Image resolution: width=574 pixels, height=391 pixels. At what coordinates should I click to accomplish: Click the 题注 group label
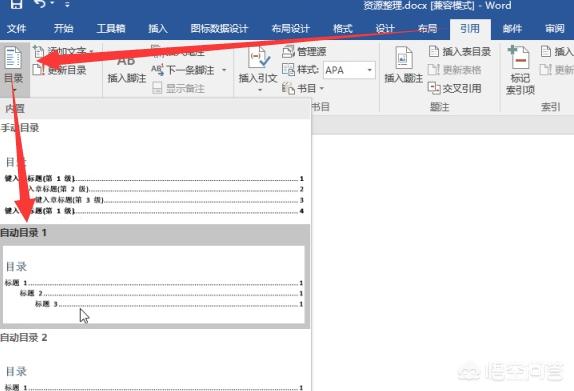(439, 107)
